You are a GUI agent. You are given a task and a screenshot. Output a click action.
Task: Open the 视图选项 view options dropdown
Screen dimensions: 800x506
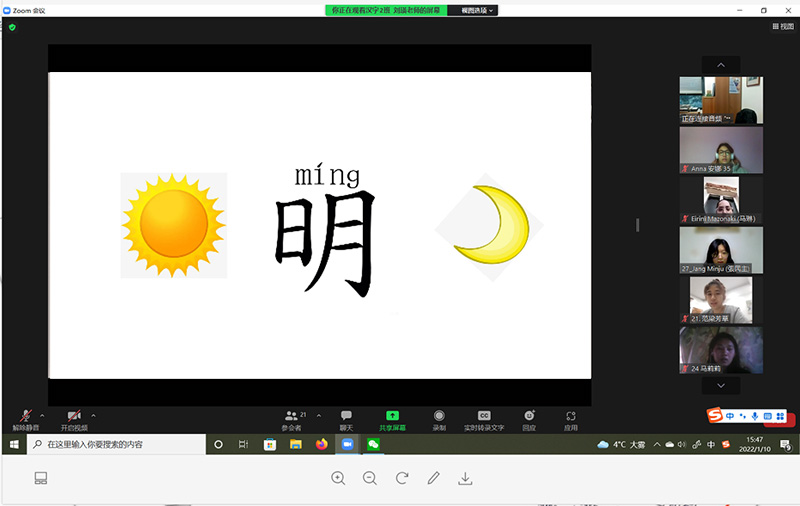tap(473, 10)
